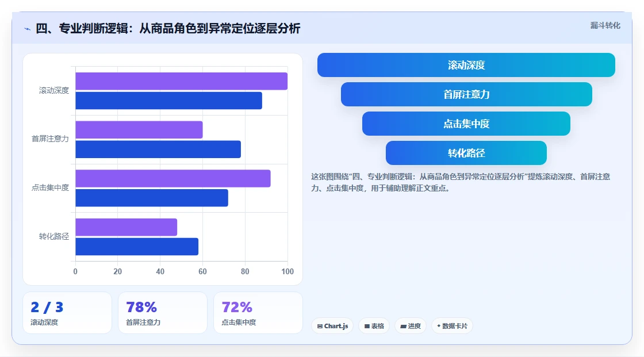Click the 滚动深度 chart axis label
Image resolution: width=644 pixels, height=357 pixels.
click(x=54, y=90)
